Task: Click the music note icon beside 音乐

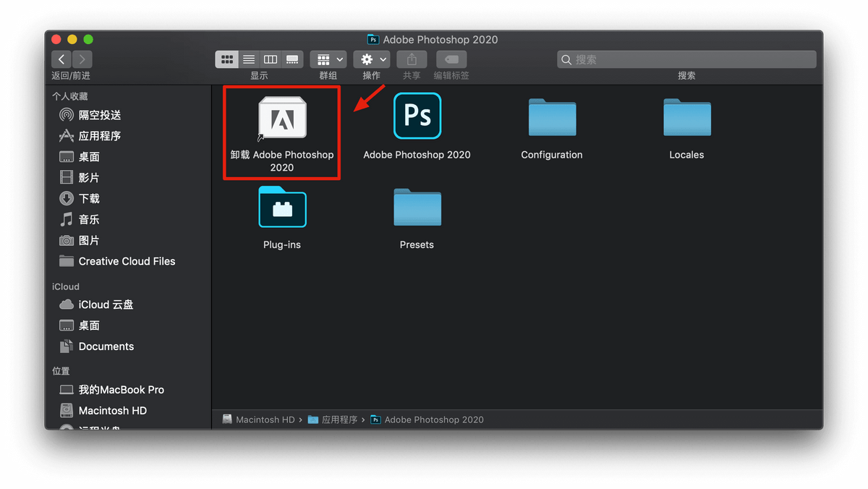Action: (x=67, y=220)
